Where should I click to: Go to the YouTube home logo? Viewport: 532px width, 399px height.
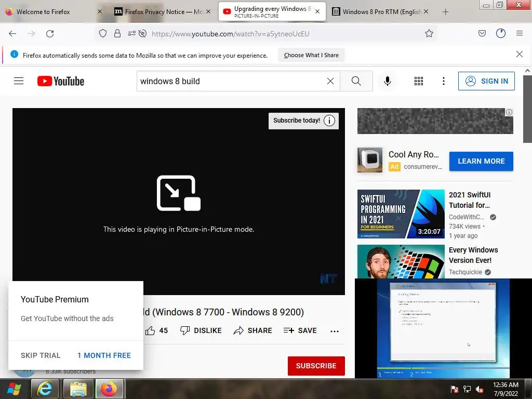pyautogui.click(x=61, y=81)
